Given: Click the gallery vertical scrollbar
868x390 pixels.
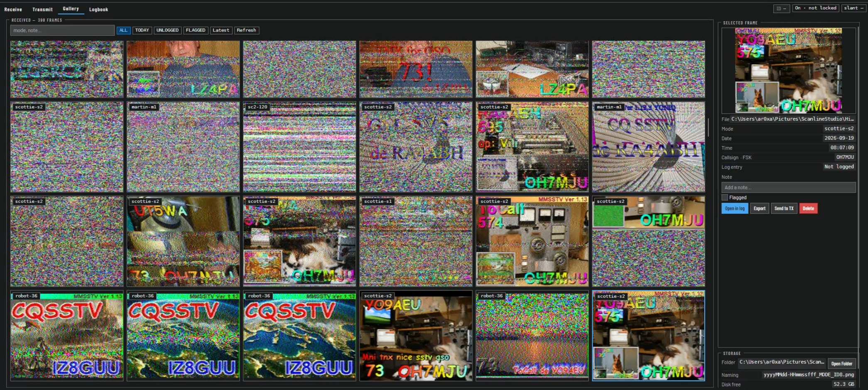Looking at the screenshot, I should click(709, 128).
